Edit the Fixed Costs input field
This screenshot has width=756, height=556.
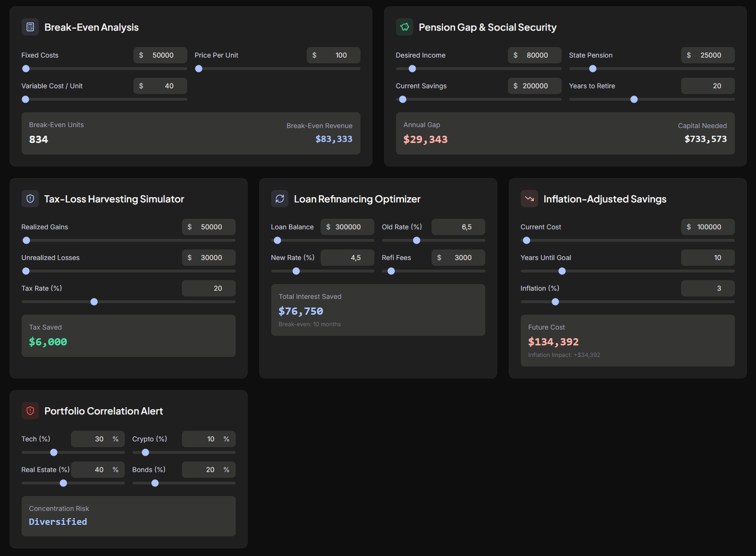(160, 55)
